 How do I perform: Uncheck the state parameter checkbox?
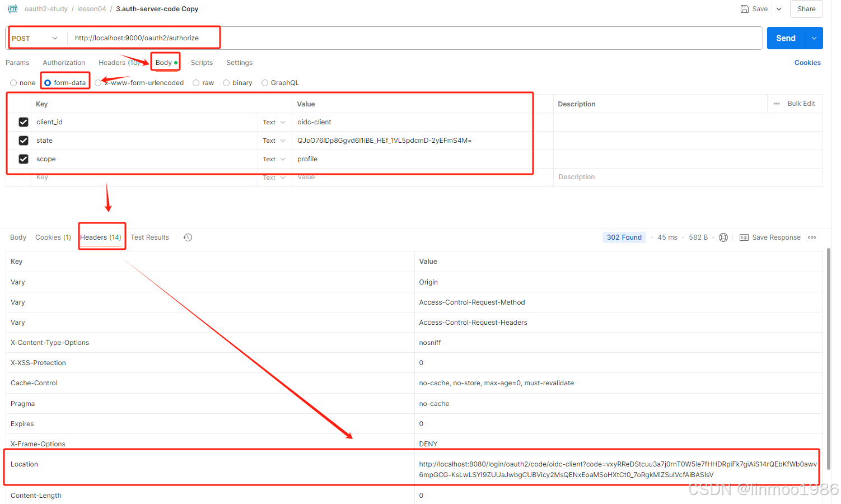[x=24, y=141]
